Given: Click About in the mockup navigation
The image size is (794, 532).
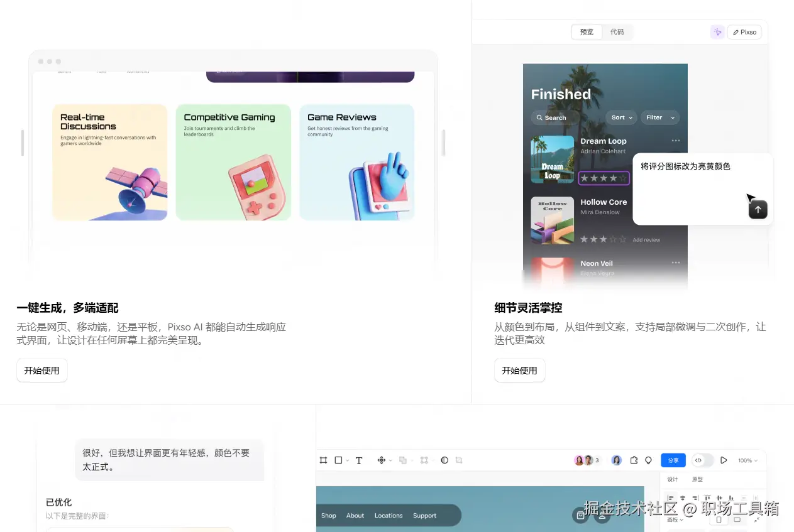Looking at the screenshot, I should tap(355, 516).
